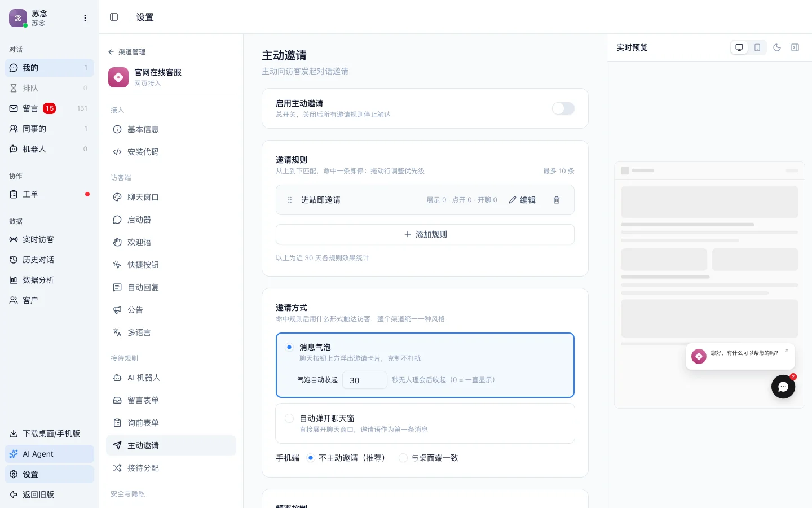Click 返回旧版 in sidebar
The width and height of the screenshot is (812, 508).
tap(49, 494)
